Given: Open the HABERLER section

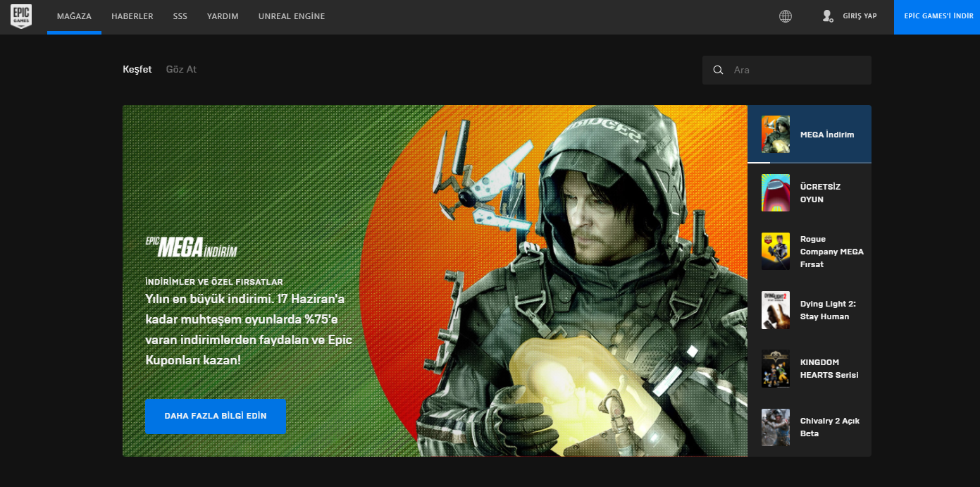Looking at the screenshot, I should click(132, 16).
